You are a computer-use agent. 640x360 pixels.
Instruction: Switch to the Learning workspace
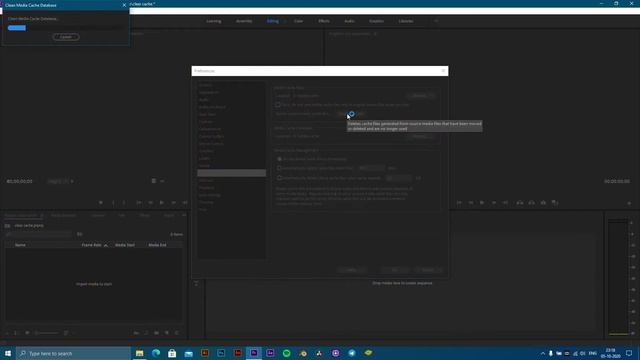click(x=214, y=21)
